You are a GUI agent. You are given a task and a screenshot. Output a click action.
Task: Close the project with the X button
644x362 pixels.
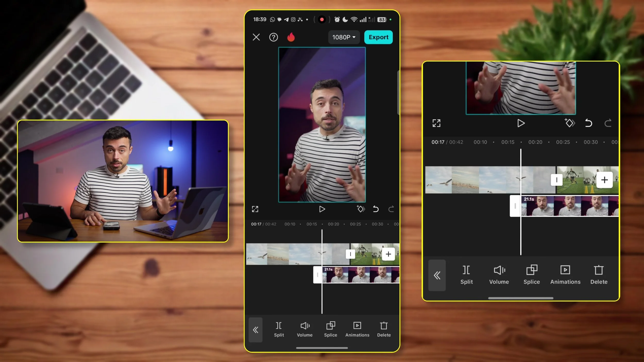click(256, 37)
